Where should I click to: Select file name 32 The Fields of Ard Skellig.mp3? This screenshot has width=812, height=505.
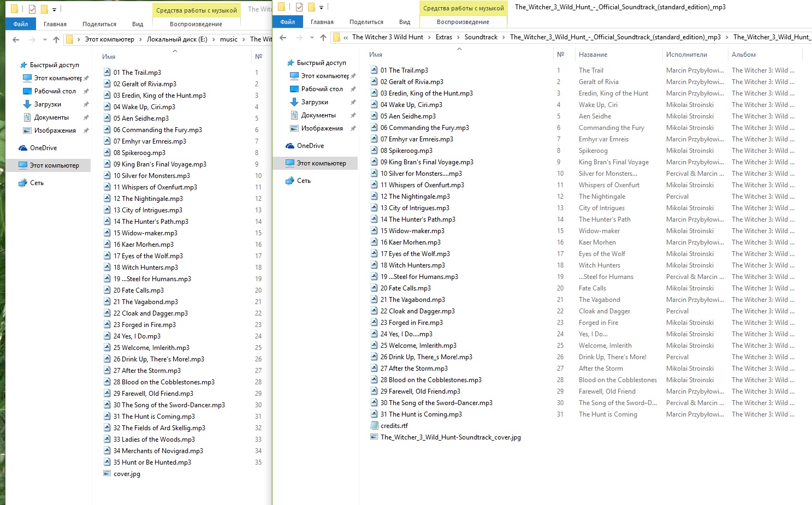pos(159,428)
